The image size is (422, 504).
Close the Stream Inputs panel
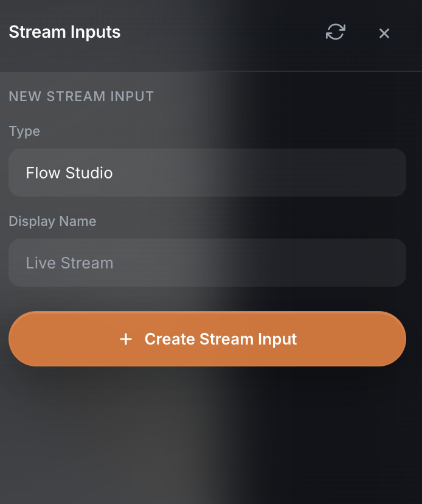(384, 33)
